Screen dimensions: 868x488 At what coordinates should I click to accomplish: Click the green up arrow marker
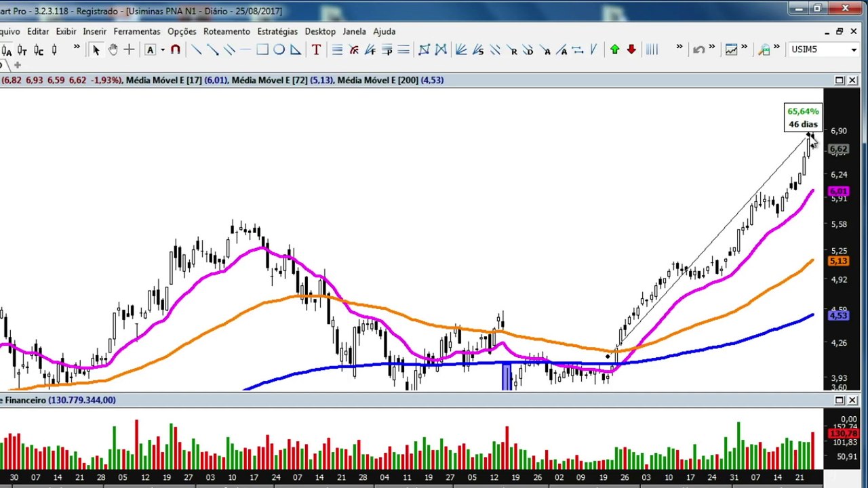[x=614, y=49]
